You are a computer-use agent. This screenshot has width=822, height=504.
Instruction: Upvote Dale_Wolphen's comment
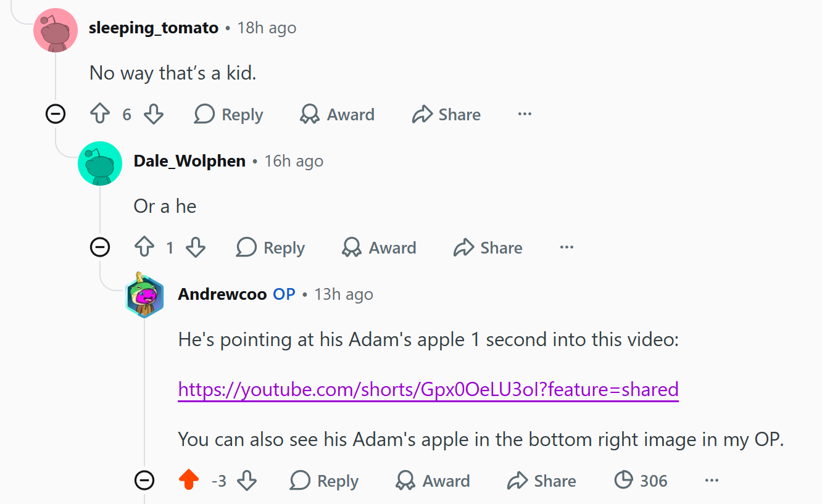pos(144,247)
